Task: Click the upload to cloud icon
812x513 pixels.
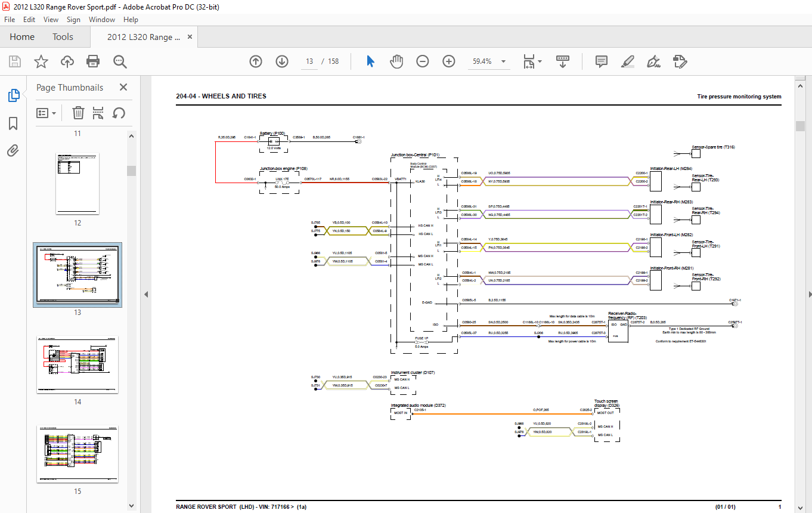Action: pos(67,61)
